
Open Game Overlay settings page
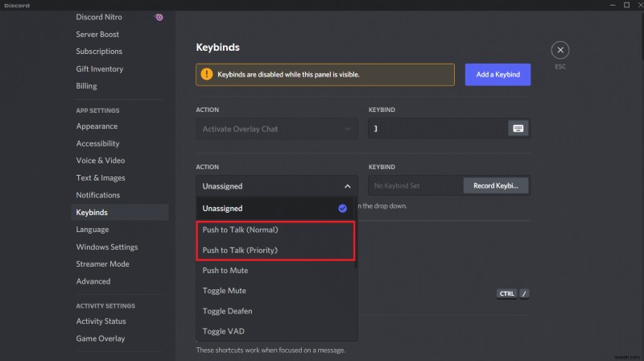coord(102,338)
